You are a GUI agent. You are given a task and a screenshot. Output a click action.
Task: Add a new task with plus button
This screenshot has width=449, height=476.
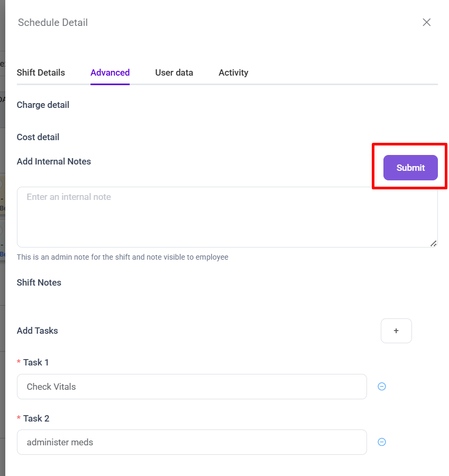click(x=396, y=331)
